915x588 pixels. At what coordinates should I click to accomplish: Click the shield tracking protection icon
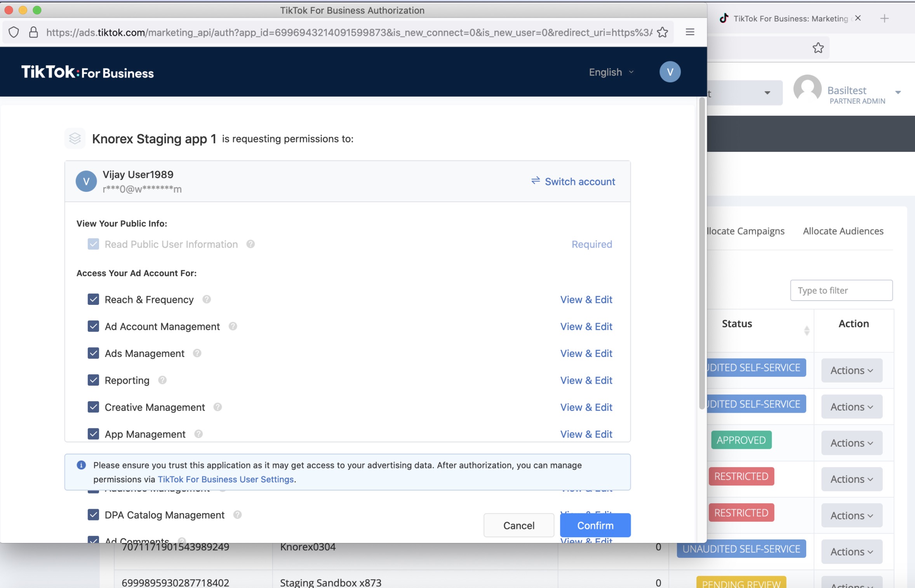pos(14,32)
